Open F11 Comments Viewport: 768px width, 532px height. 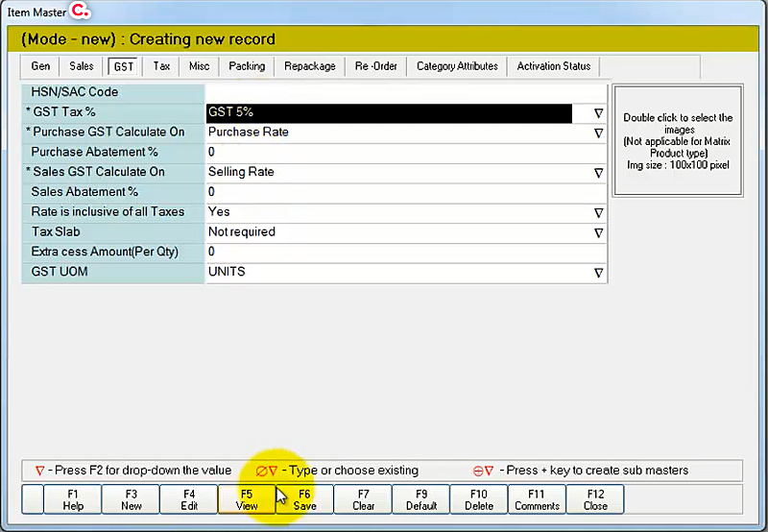537,499
